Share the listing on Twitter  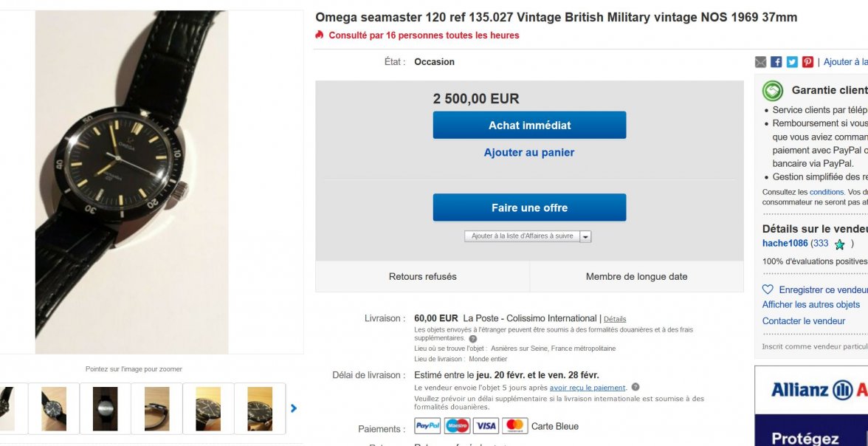792,62
